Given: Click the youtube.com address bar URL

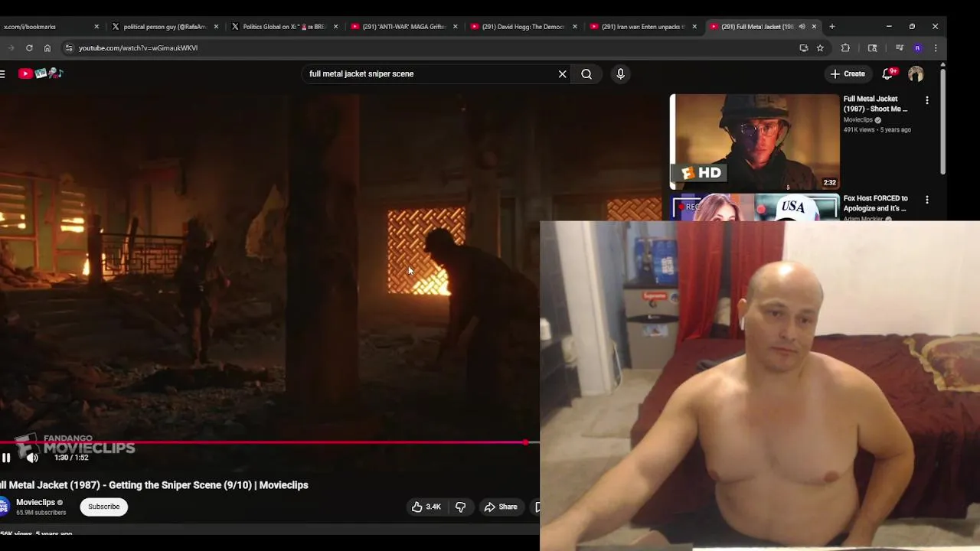Looking at the screenshot, I should [x=138, y=47].
